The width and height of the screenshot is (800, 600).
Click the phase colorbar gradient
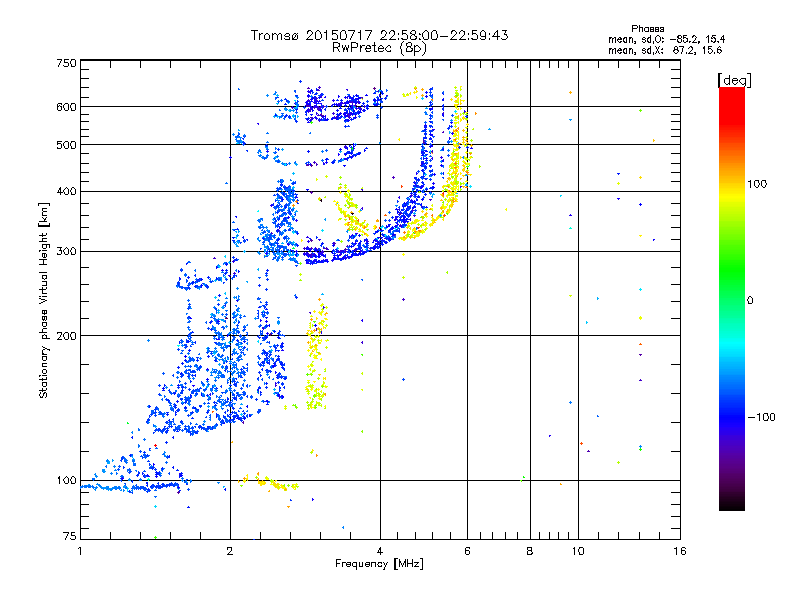(732, 298)
